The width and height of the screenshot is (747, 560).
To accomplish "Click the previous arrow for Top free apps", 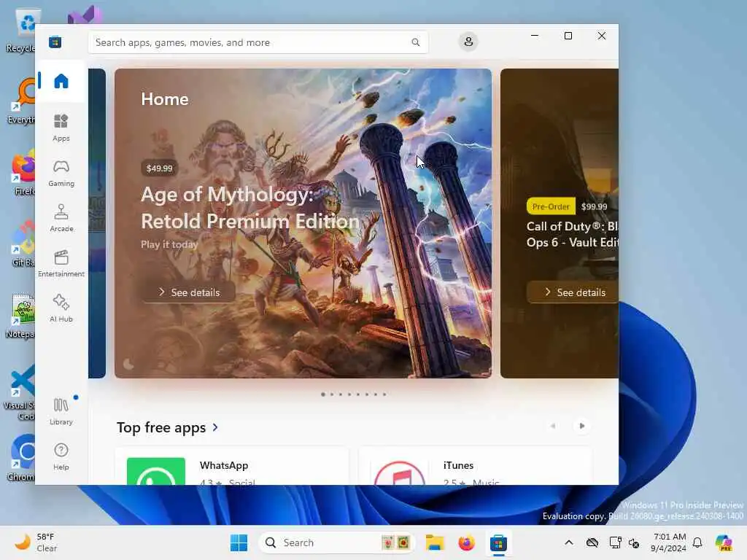I will tap(553, 426).
